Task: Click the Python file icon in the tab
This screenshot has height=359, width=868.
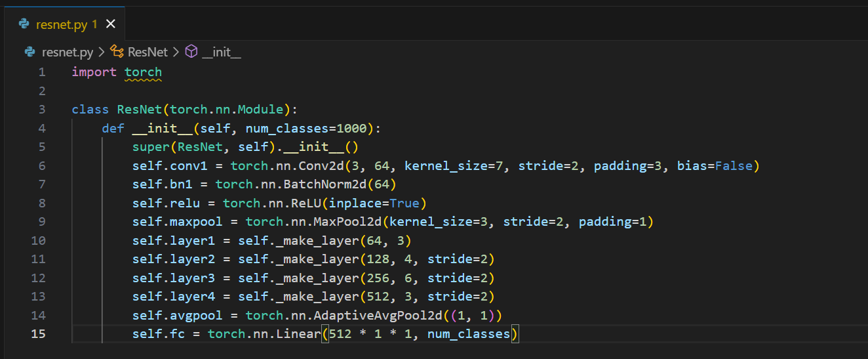Action: [24, 24]
